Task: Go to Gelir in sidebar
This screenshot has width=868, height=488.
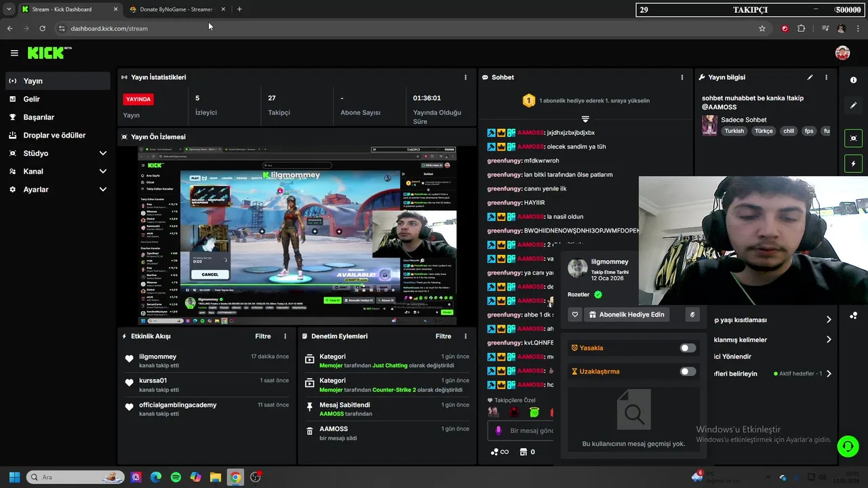Action: [58, 99]
